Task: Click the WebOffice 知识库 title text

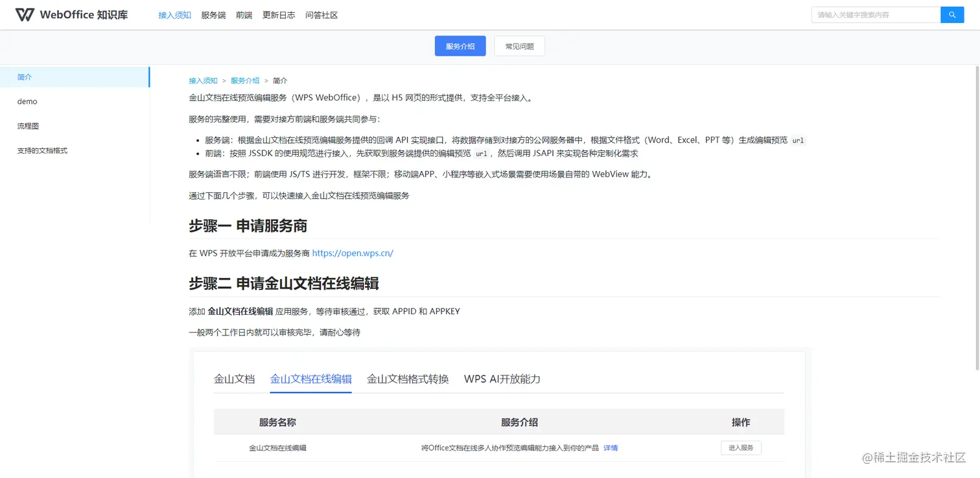Action: [84, 15]
